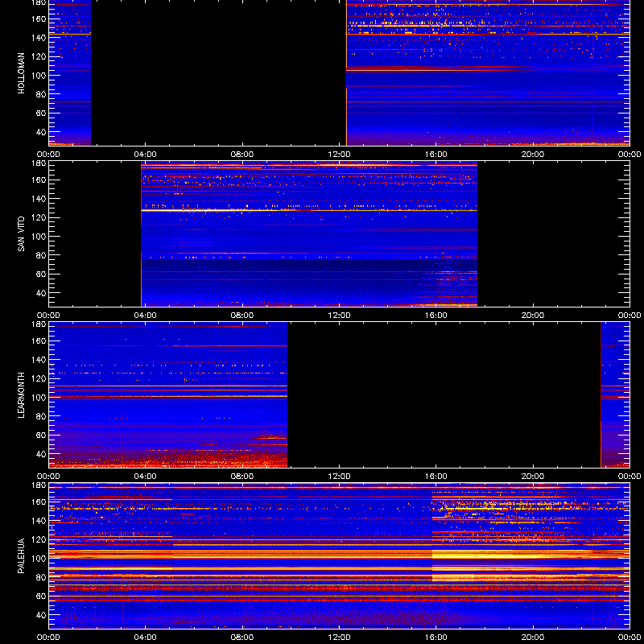Click San Vito panel's 08:00 time label
The image size is (644, 644).
(x=242, y=316)
